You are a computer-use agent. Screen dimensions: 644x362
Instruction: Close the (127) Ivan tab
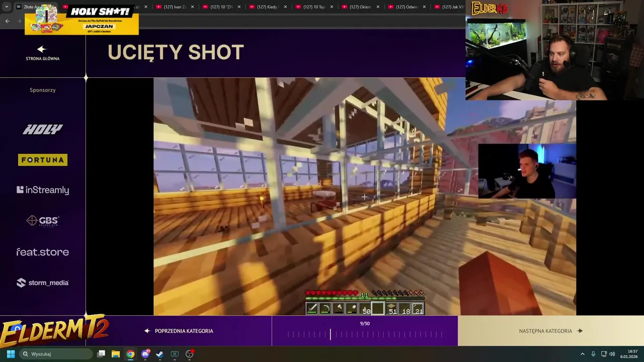tap(192, 7)
